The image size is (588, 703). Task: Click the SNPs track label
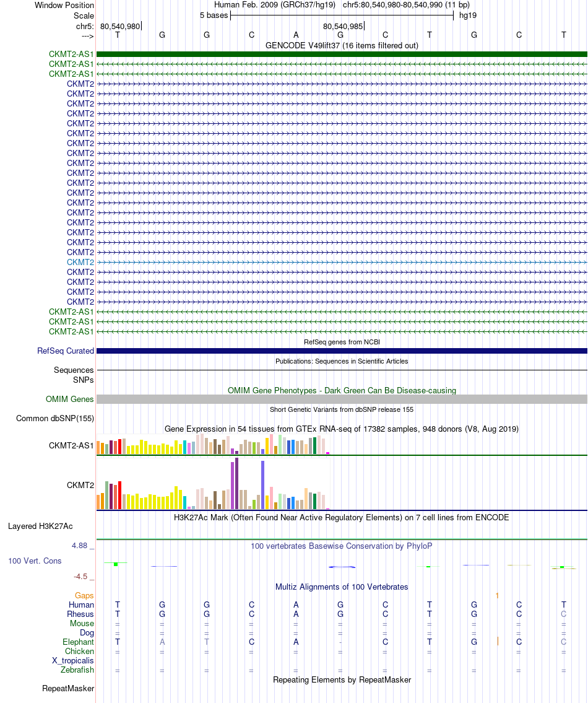[x=84, y=380]
